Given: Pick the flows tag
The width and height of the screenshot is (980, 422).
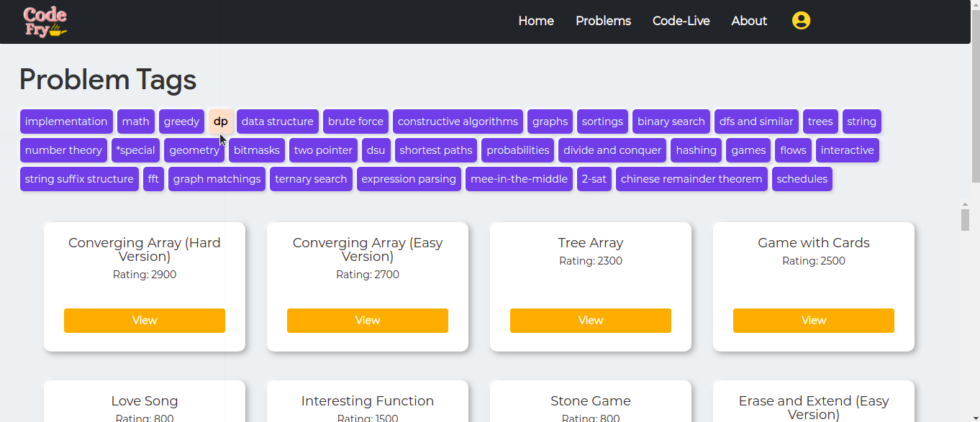Looking at the screenshot, I should tap(793, 150).
